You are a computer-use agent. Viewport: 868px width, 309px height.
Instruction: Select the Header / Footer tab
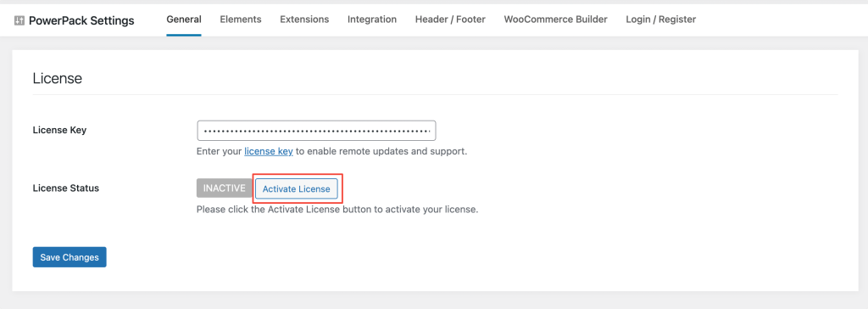point(450,20)
